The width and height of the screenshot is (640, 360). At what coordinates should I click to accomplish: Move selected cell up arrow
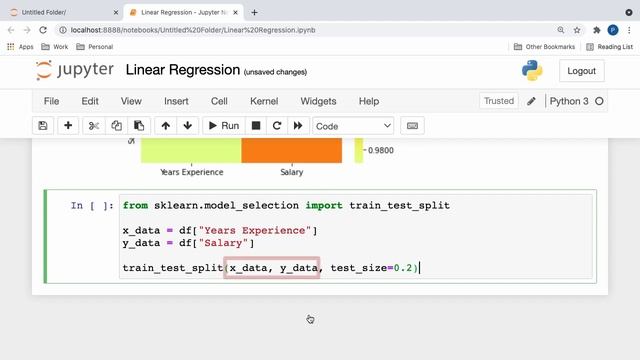pyautogui.click(x=165, y=126)
